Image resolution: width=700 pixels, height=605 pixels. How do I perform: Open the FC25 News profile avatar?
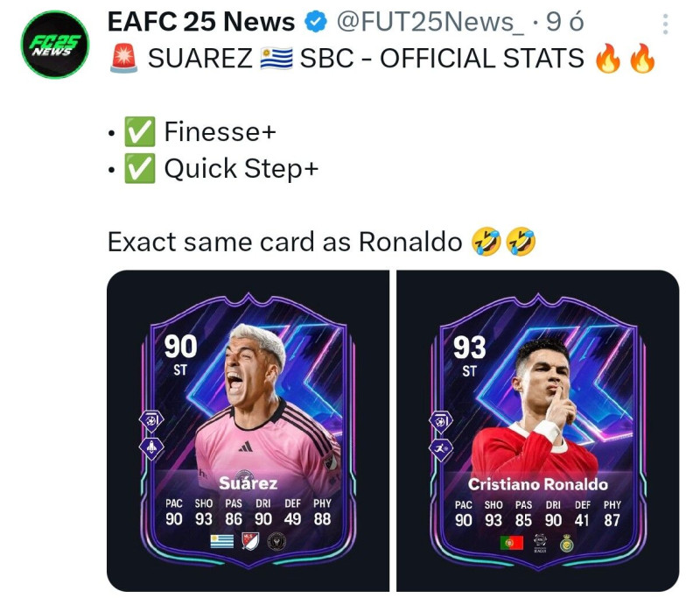click(55, 45)
